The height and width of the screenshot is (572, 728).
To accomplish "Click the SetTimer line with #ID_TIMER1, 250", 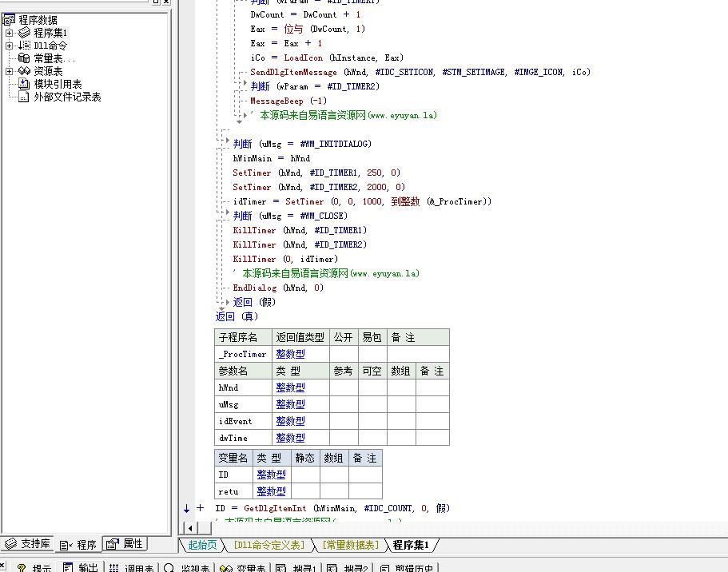I will click(x=316, y=173).
